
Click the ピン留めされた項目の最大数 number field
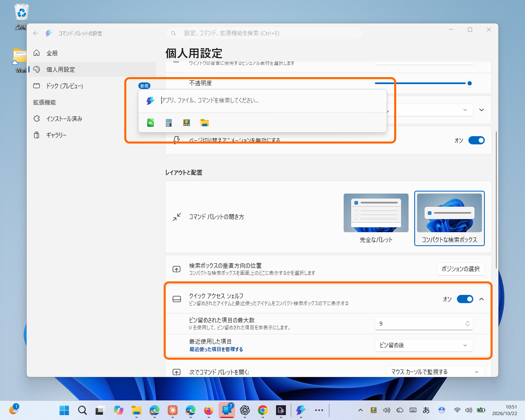pos(424,324)
